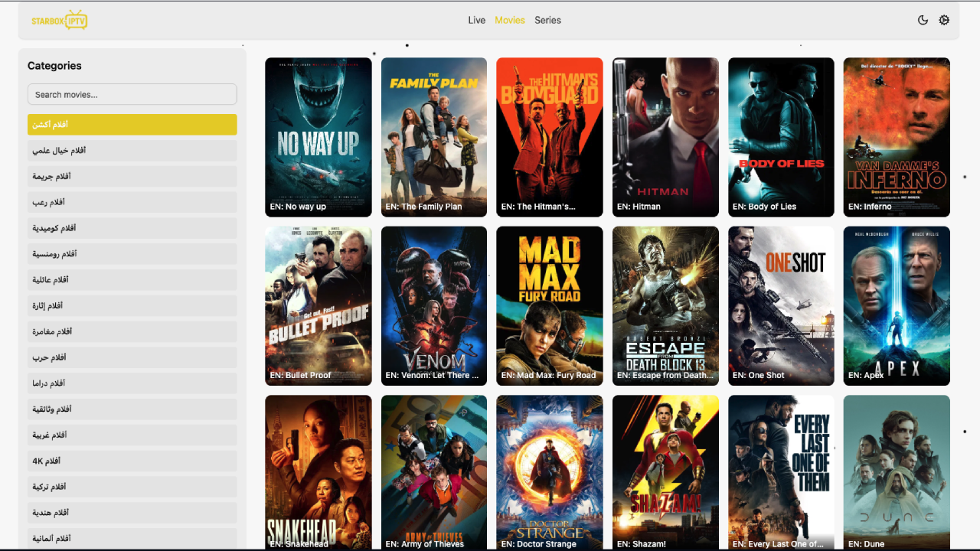980x551 pixels.
Task: Pick the أفلام وثائقية category
Action: [x=132, y=409]
